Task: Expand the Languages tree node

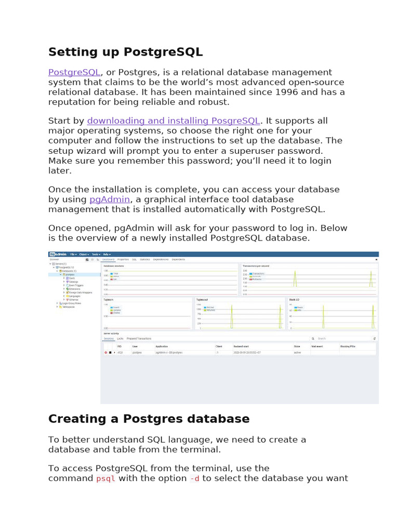Action: click(64, 296)
